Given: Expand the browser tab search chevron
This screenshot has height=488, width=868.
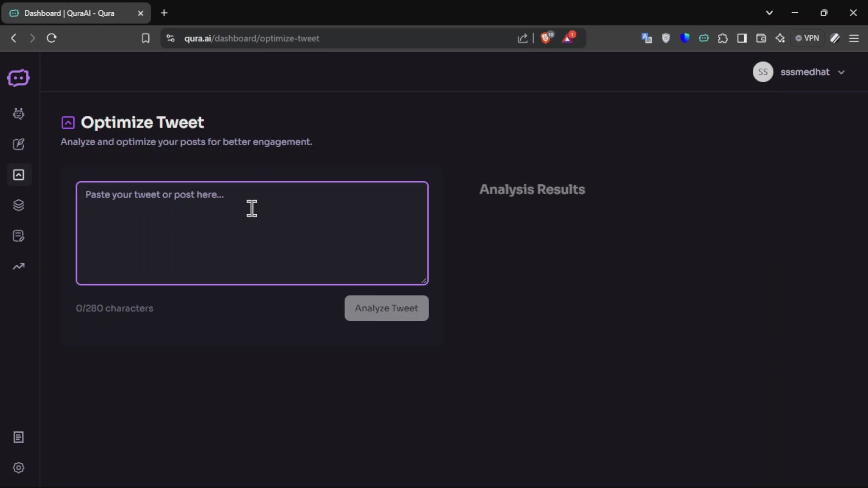Looking at the screenshot, I should pyautogui.click(x=769, y=13).
